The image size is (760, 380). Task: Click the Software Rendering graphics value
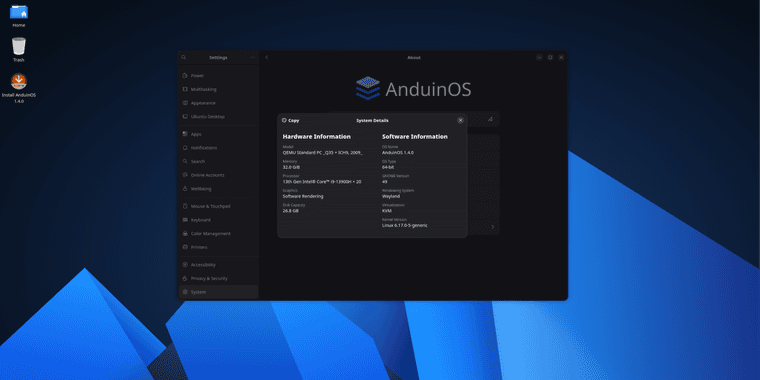pyautogui.click(x=303, y=196)
